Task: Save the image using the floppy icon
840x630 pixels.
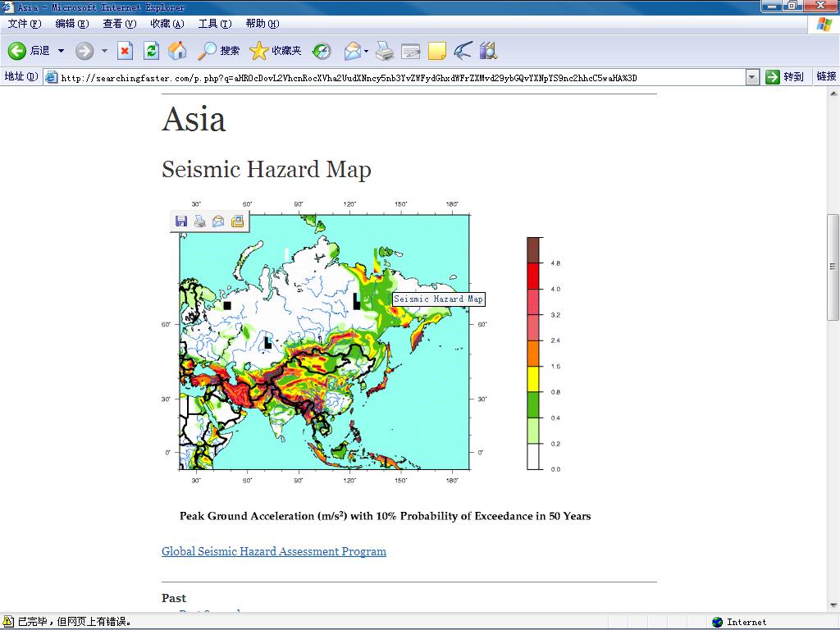Action: (x=181, y=221)
